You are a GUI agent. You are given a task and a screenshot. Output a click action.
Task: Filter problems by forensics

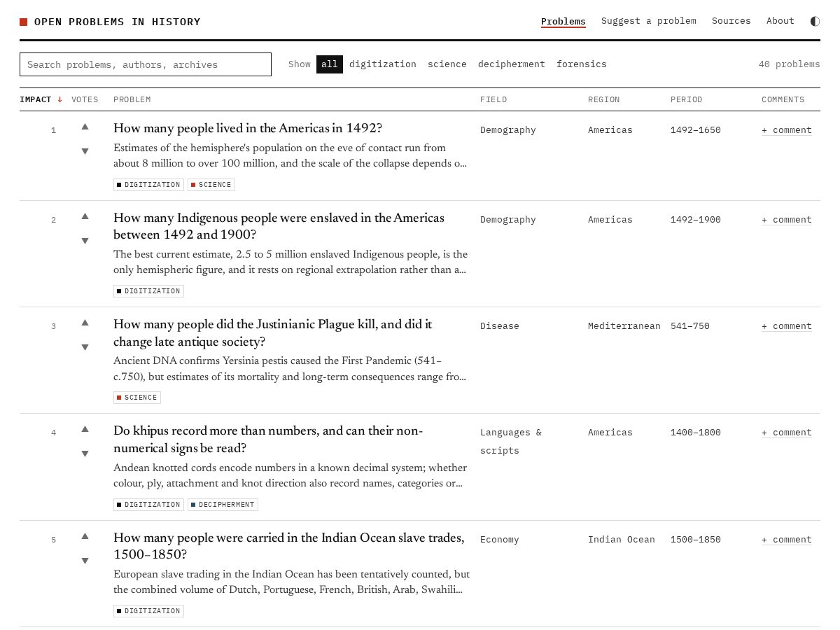point(582,64)
